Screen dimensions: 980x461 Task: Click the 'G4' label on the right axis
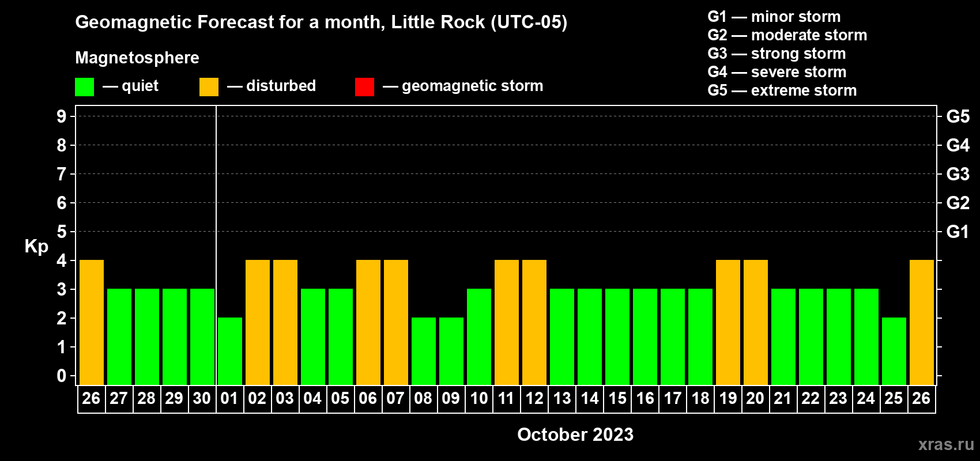958,145
